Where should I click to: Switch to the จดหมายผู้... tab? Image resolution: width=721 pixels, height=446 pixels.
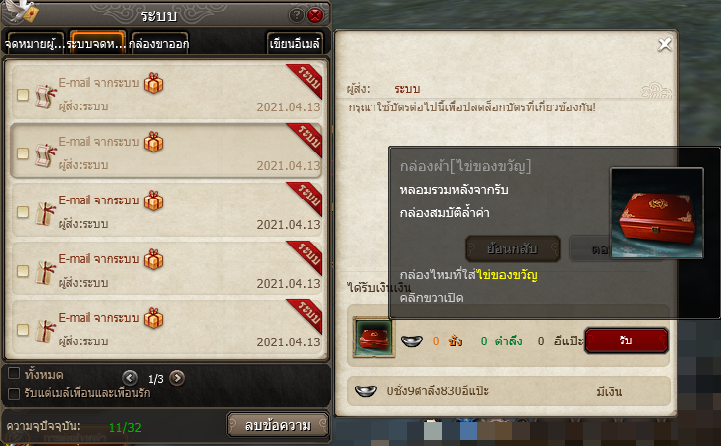point(35,43)
